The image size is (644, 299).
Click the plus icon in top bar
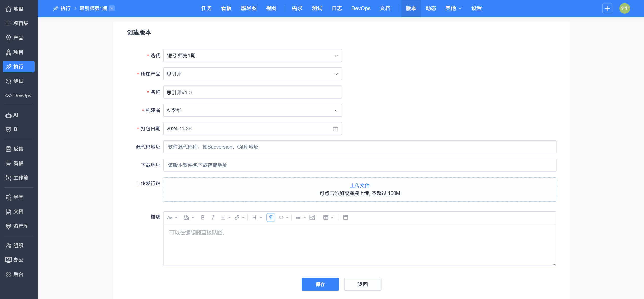tap(607, 8)
